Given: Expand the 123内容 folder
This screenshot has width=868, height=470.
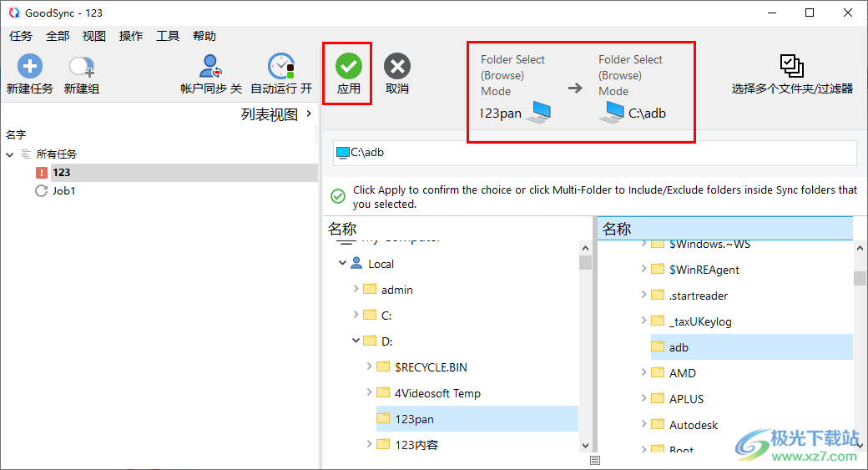Looking at the screenshot, I should pos(369,443).
